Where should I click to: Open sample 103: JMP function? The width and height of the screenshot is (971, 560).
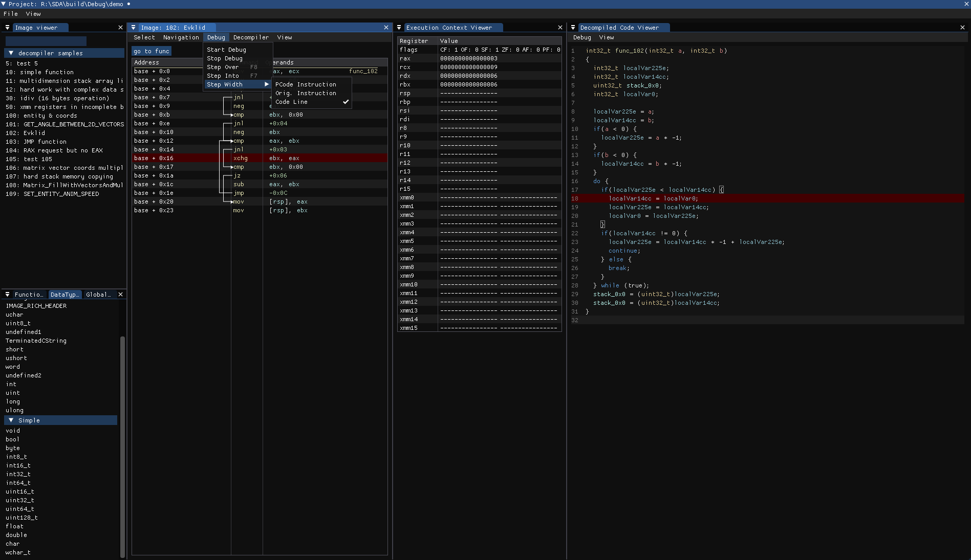(x=36, y=142)
